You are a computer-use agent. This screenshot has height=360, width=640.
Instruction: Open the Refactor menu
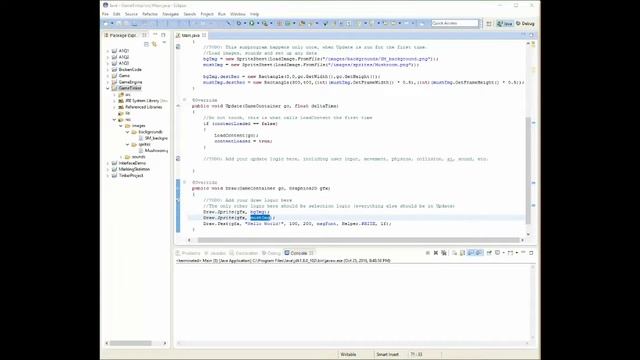[x=150, y=14]
